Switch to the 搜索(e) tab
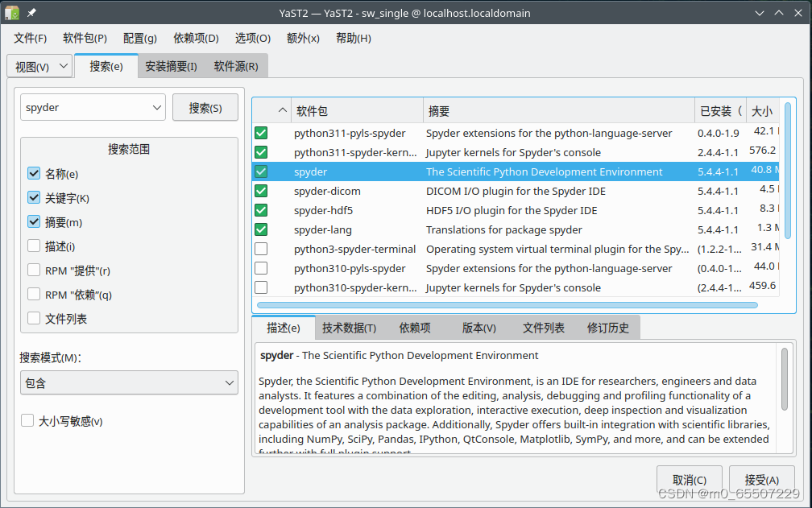This screenshot has height=508, width=812. point(106,66)
